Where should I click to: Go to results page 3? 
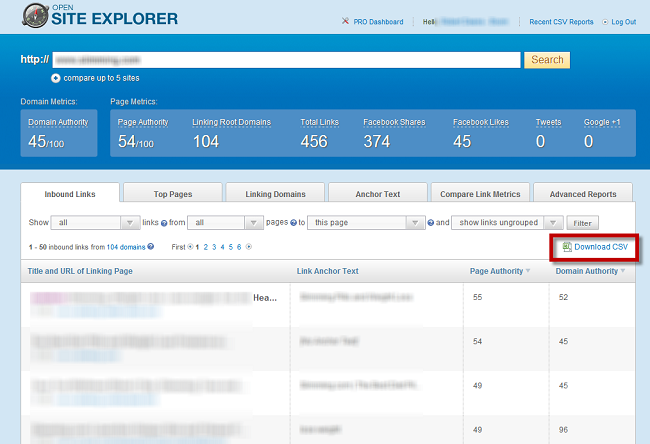[214, 247]
